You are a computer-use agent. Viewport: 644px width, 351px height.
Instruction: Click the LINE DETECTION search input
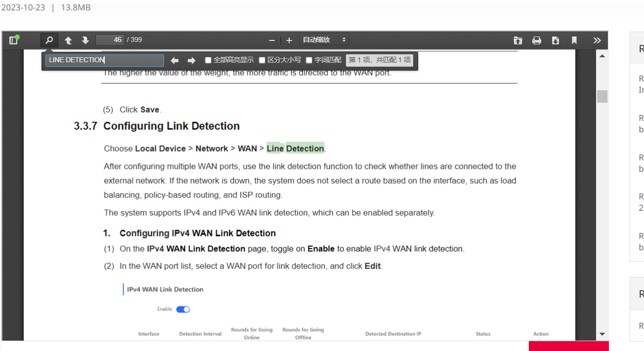coord(104,60)
